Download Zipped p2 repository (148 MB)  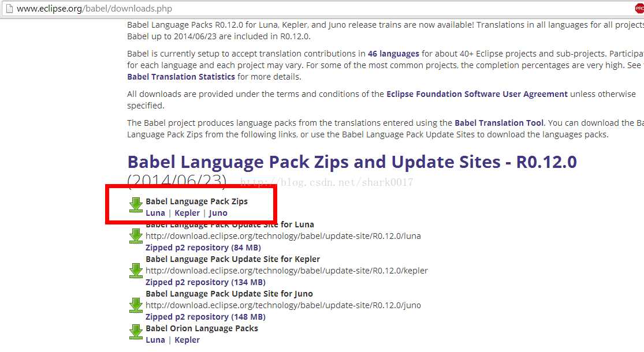coord(206,317)
